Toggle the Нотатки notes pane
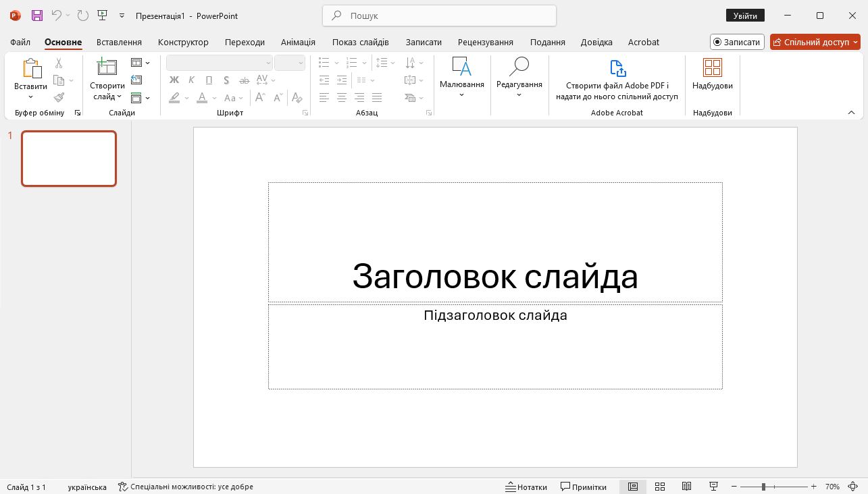Image resolution: width=868 pixels, height=494 pixels. coord(526,487)
